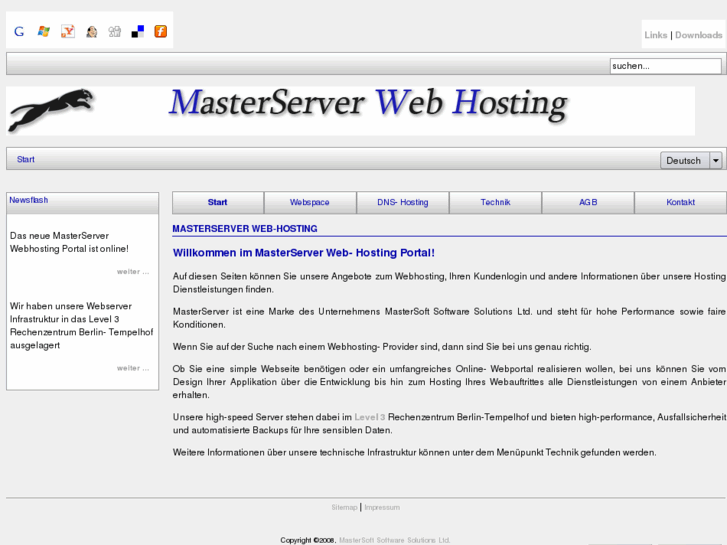727x545 pixels.
Task: Click news text 'Wir haben unsere Webserver'
Action: 82,326
